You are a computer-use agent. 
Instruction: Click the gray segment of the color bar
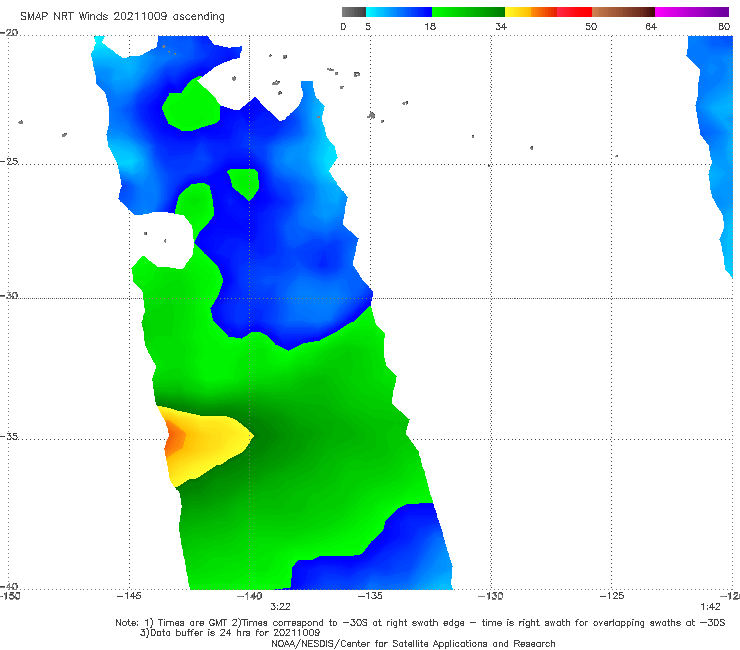click(353, 12)
